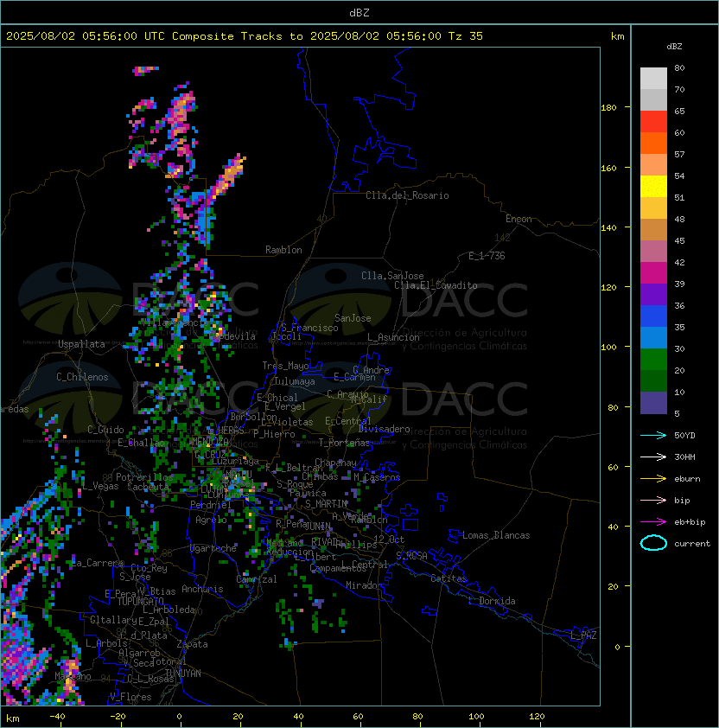Click the dBZ title at the top

point(359,12)
